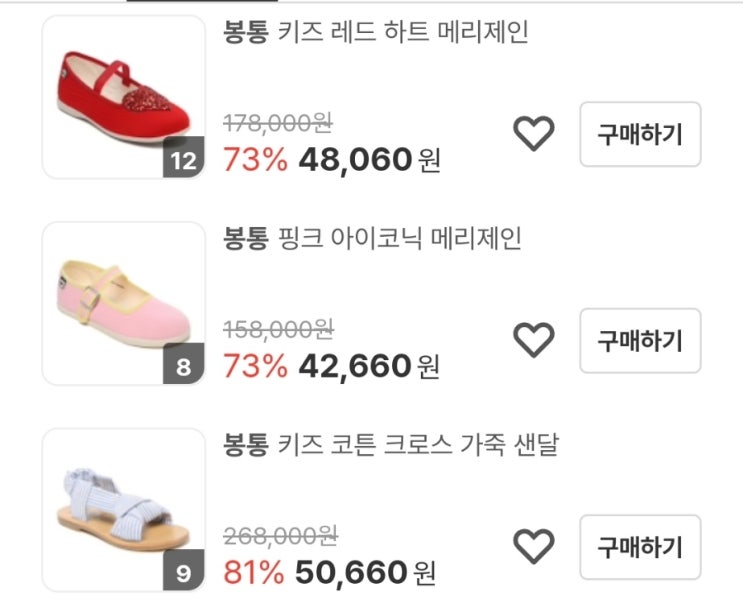Image resolution: width=743 pixels, height=616 pixels.
Task: Click the 81% discount label
Action: click(254, 573)
